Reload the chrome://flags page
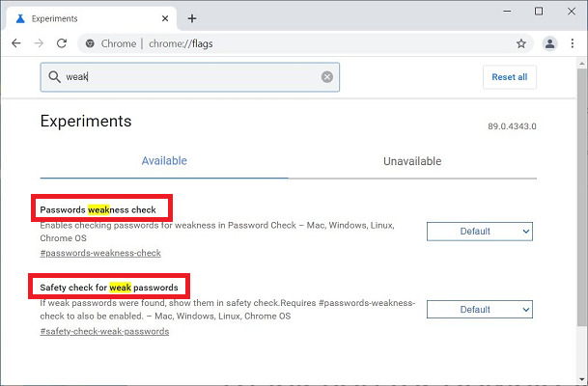588x386 pixels. 62,43
